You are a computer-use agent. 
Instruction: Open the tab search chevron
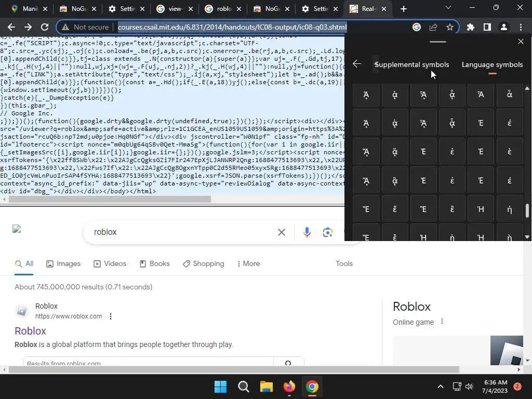(x=448, y=7)
